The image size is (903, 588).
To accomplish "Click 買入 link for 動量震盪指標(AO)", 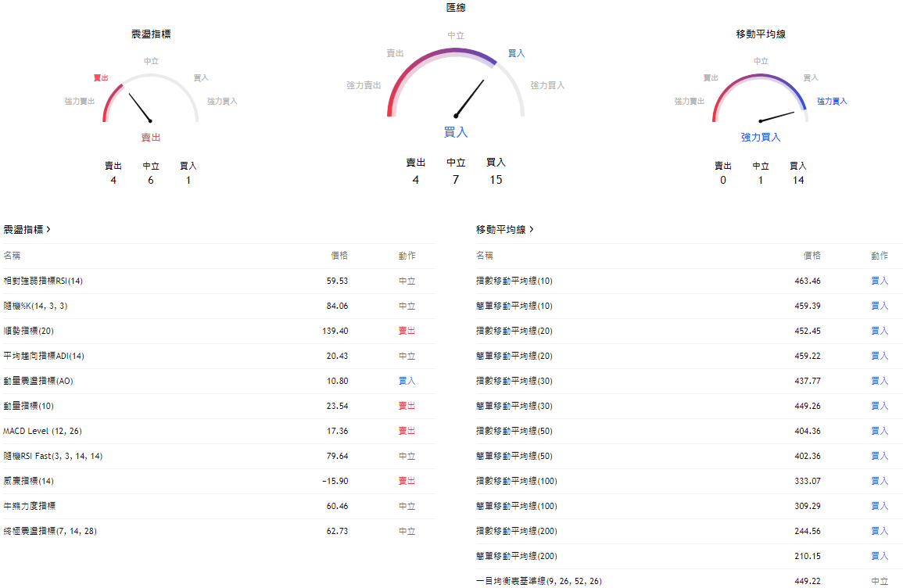I will pyautogui.click(x=406, y=381).
